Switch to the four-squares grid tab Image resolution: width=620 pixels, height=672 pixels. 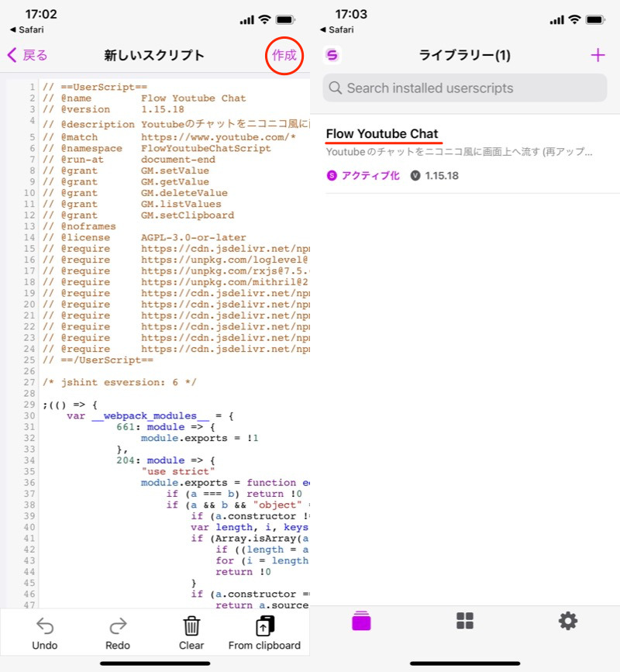pyautogui.click(x=465, y=621)
